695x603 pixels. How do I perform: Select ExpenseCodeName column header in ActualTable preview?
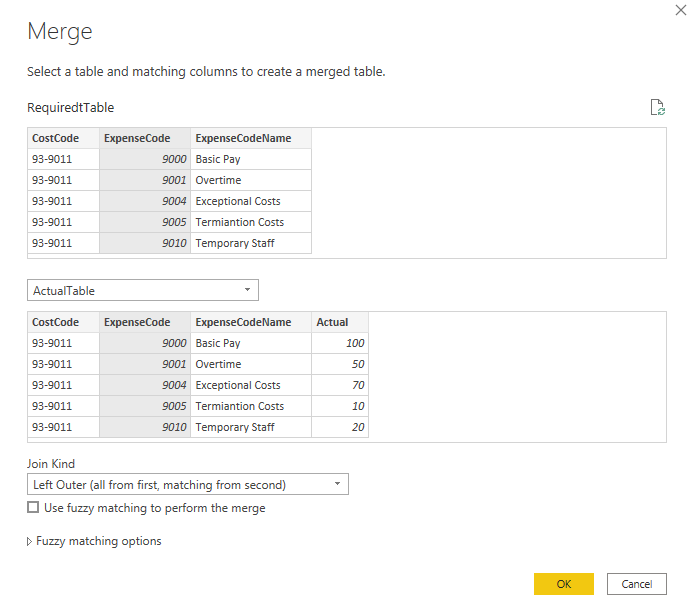[251, 322]
